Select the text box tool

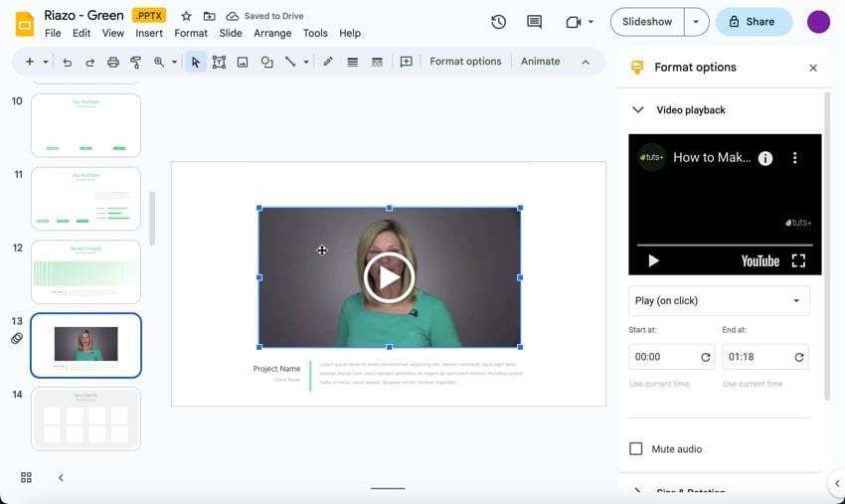click(x=219, y=62)
